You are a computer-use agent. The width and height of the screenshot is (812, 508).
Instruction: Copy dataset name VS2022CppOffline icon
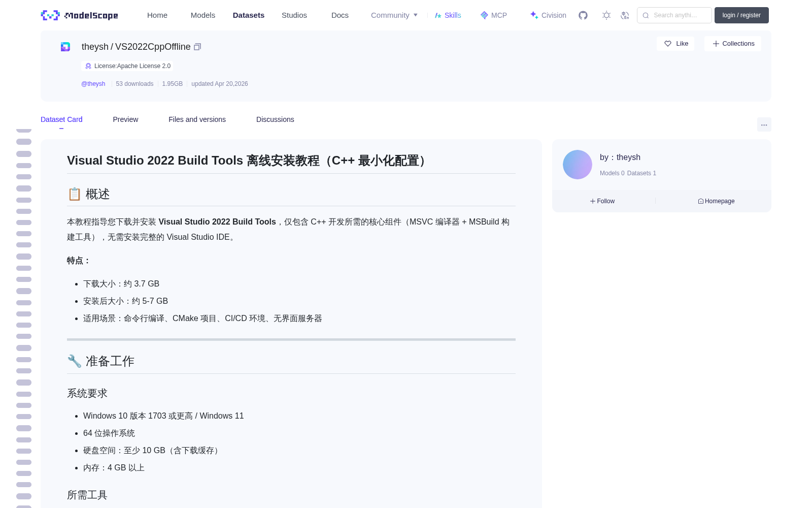(x=197, y=47)
